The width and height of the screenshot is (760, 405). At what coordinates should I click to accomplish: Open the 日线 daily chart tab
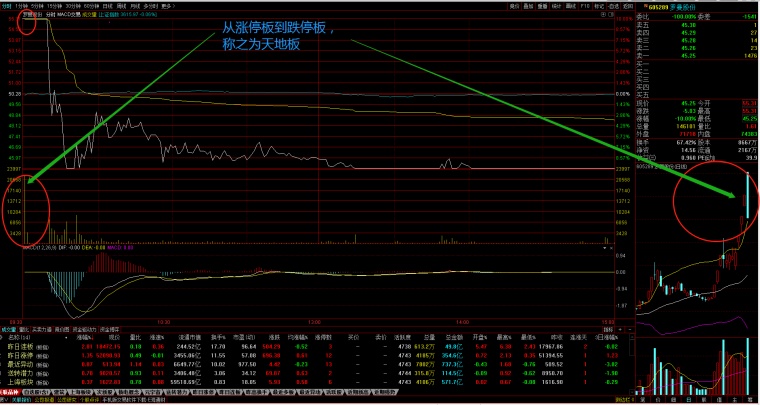pyautogui.click(x=108, y=6)
